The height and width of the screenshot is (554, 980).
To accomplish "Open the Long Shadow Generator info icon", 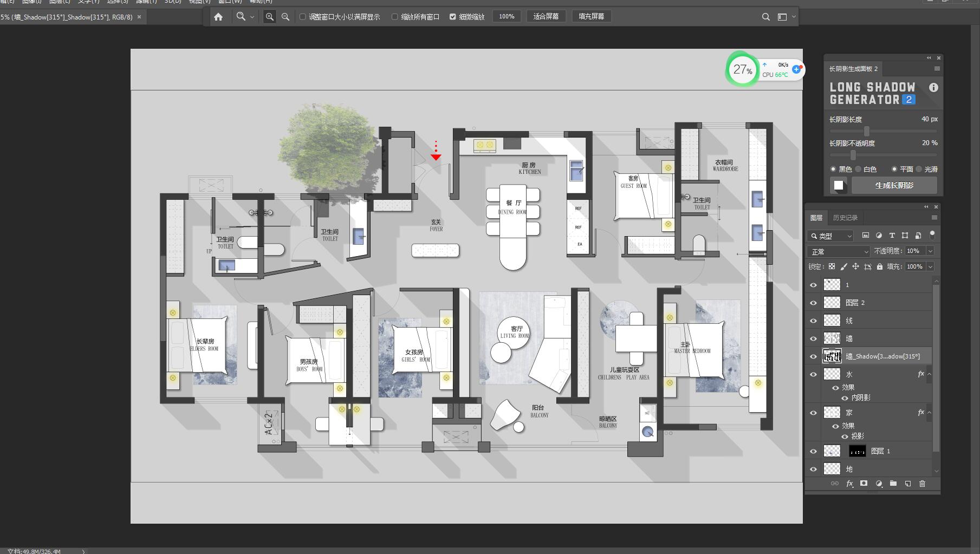I will (x=933, y=87).
